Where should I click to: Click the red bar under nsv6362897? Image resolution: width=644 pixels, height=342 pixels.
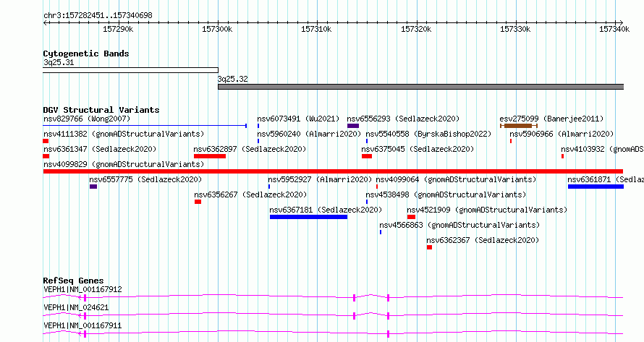click(209, 156)
